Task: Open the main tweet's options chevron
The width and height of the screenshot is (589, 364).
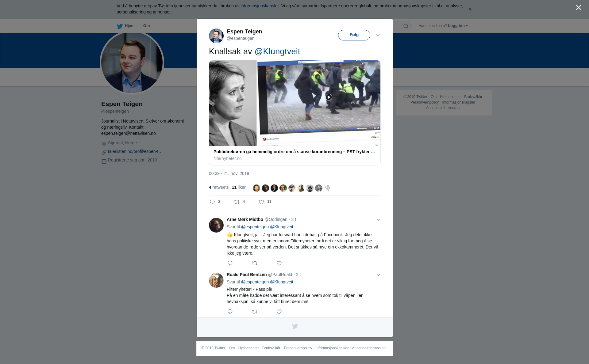Action: point(378,35)
